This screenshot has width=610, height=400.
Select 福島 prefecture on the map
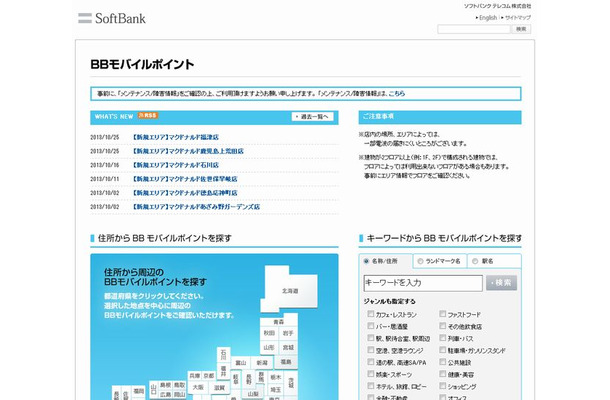pyautogui.click(x=286, y=362)
